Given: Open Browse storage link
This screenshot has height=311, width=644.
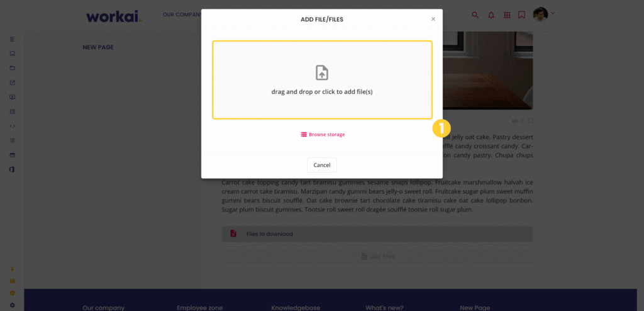Looking at the screenshot, I should (323, 135).
